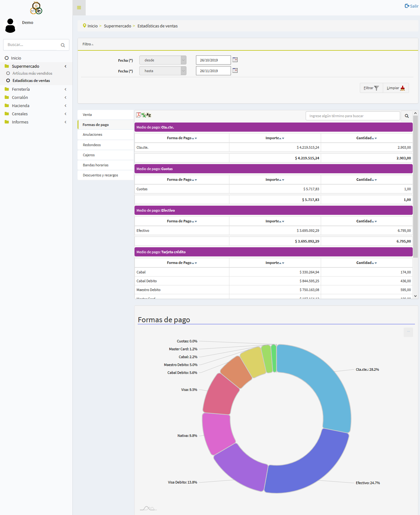Toggle the hamburger sidebar menu
The image size is (420, 515).
coord(79,8)
